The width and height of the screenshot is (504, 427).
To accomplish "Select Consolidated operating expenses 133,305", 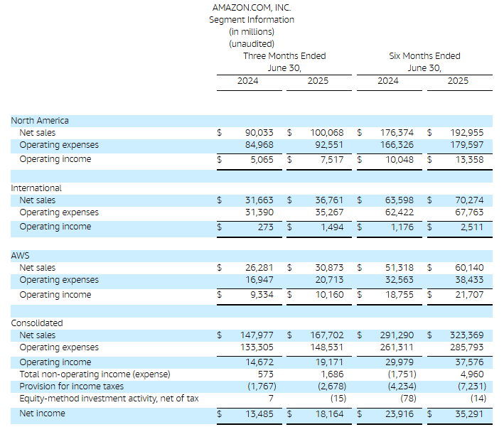I will [257, 347].
